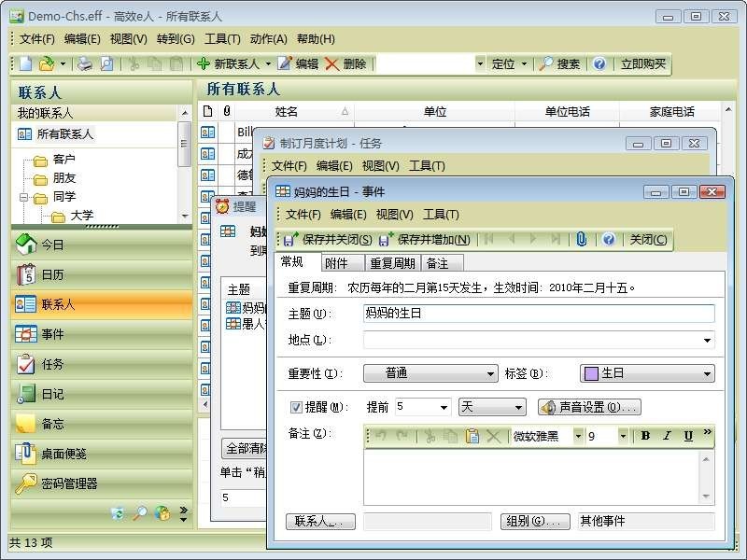
Task: Click the paperclip attachment icon in event toolbar
Action: pyautogui.click(x=581, y=240)
